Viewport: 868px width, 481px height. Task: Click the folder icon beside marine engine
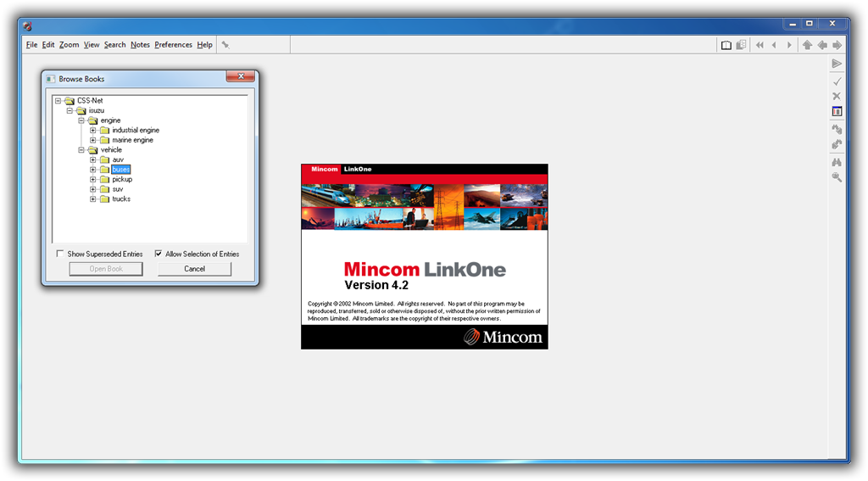(104, 140)
